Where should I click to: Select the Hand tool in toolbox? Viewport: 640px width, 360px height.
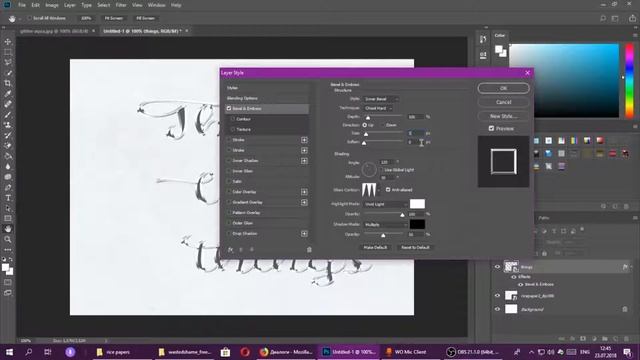[8, 229]
